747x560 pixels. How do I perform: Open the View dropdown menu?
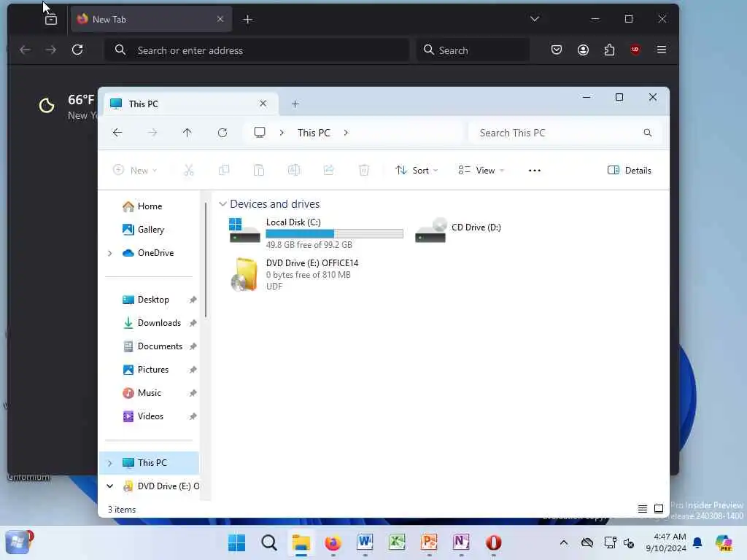481,171
